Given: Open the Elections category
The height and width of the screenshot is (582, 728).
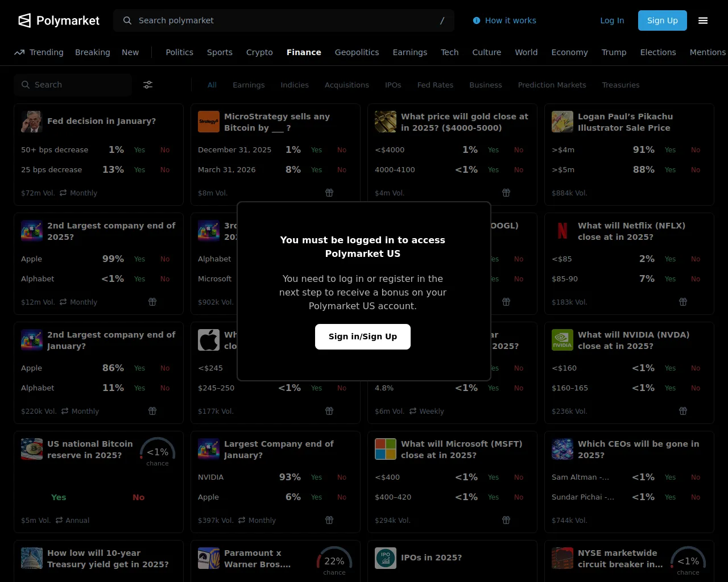Looking at the screenshot, I should (658, 52).
